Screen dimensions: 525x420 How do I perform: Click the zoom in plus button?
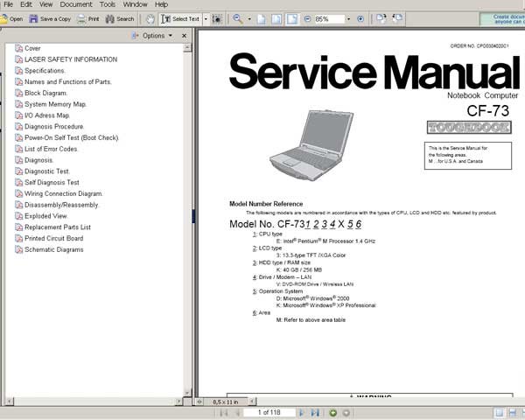(x=360, y=19)
